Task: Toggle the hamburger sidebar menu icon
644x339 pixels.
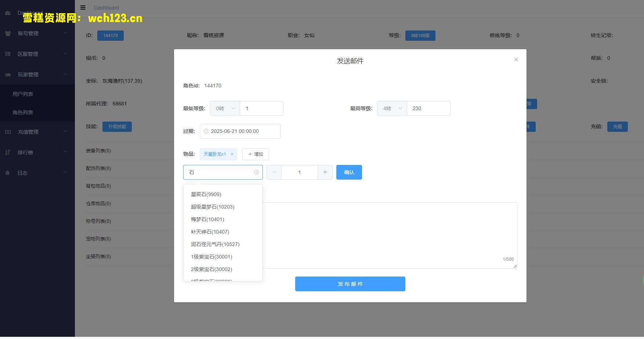Action: pos(83,7)
